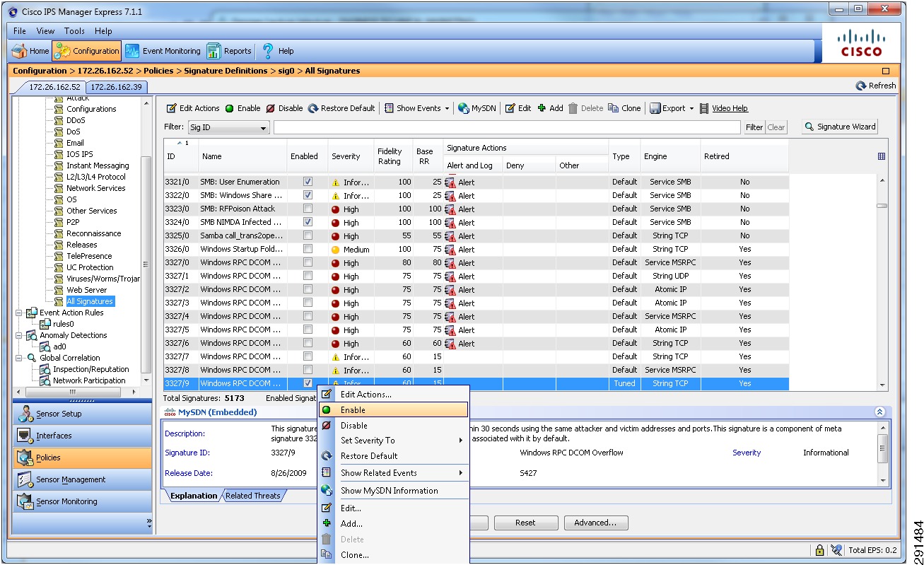Toggle Enabled checkbox for signature 3327/5
The image size is (924, 565).
[x=308, y=330]
